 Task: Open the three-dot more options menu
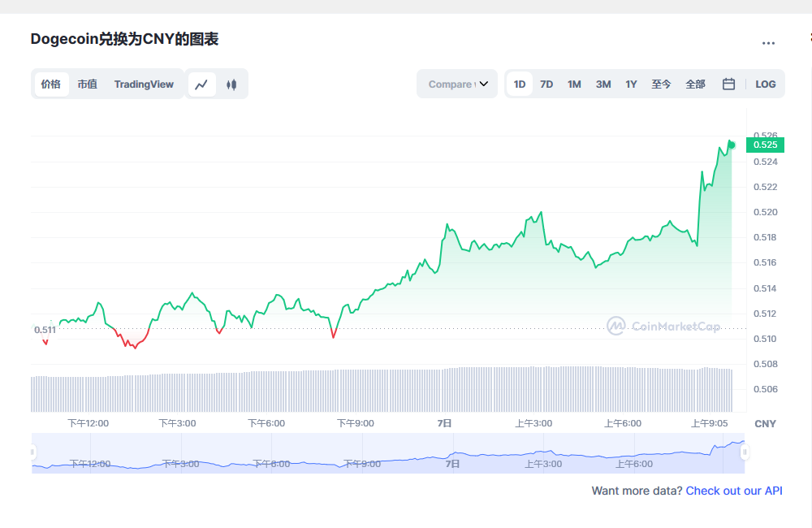[768, 43]
